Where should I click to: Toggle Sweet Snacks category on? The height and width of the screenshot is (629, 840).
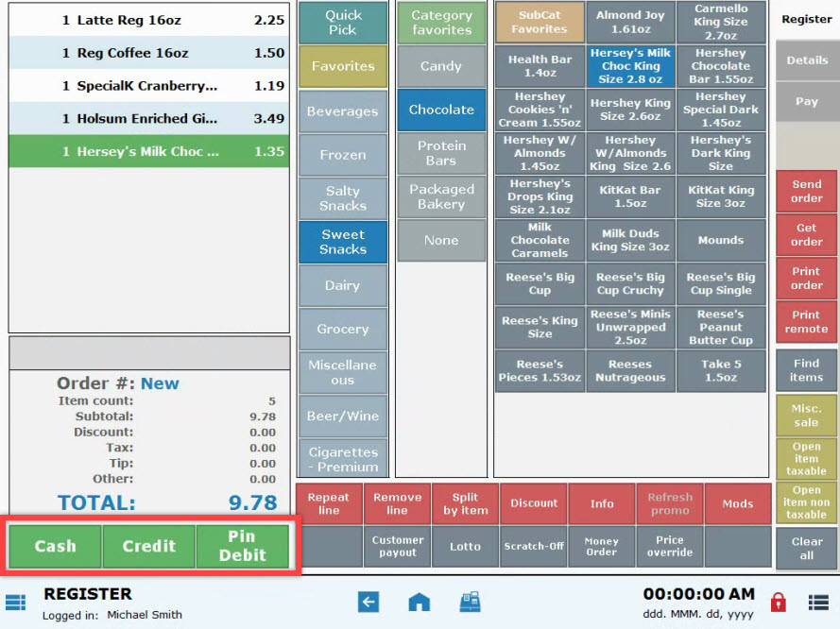click(341, 243)
